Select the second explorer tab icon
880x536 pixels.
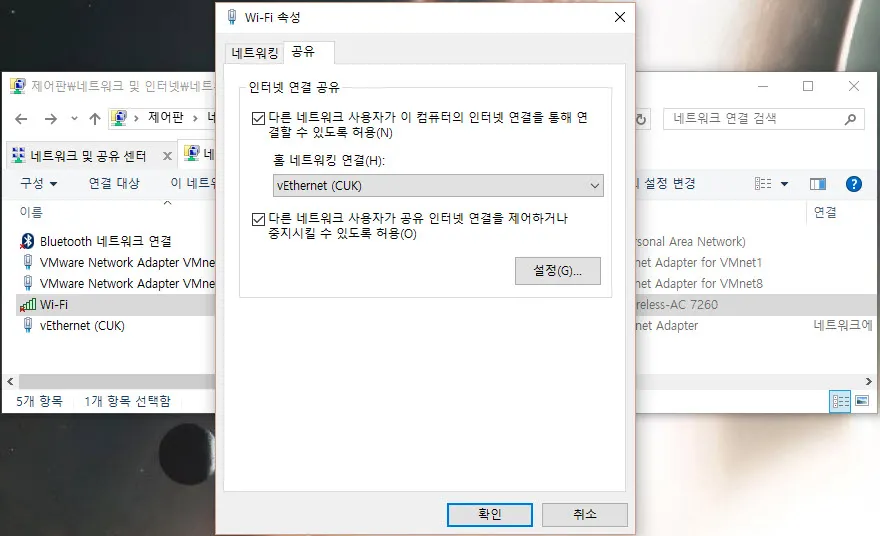click(x=192, y=153)
